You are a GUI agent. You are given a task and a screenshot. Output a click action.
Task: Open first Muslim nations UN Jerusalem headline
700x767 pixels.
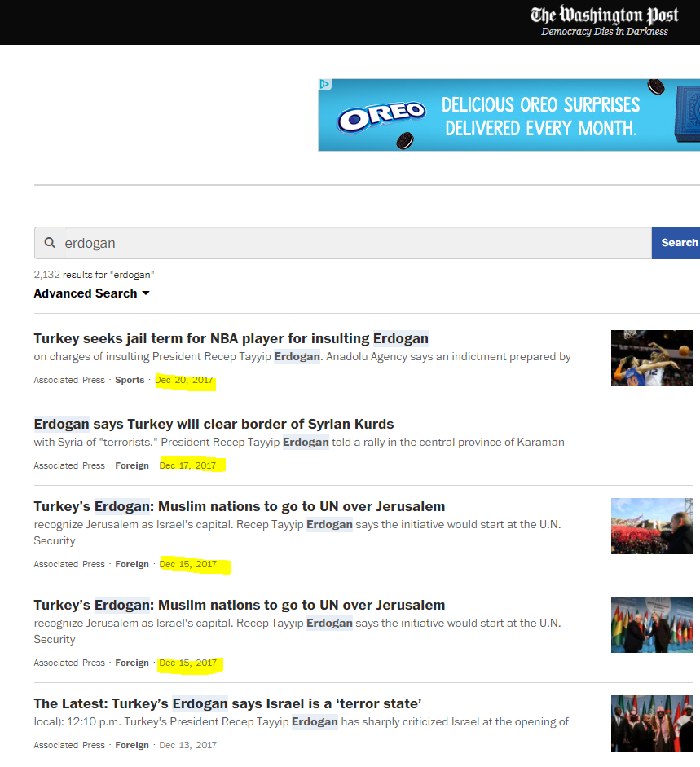pos(239,506)
